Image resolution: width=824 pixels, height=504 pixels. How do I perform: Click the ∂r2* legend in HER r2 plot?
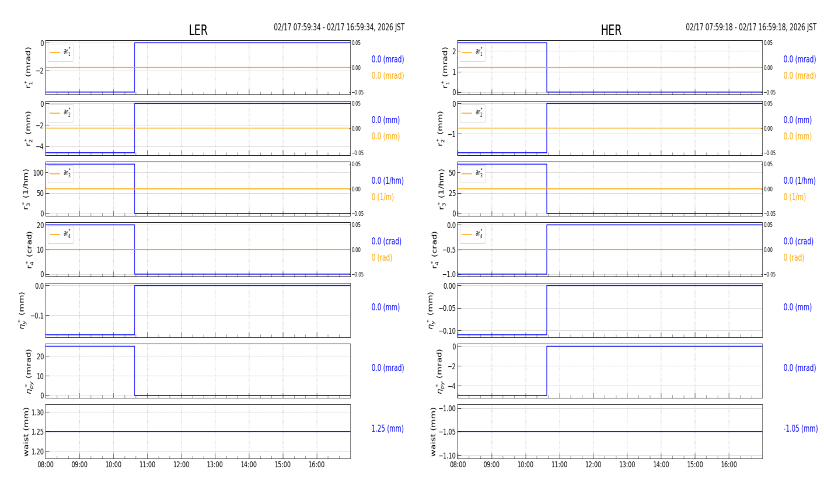click(x=472, y=113)
